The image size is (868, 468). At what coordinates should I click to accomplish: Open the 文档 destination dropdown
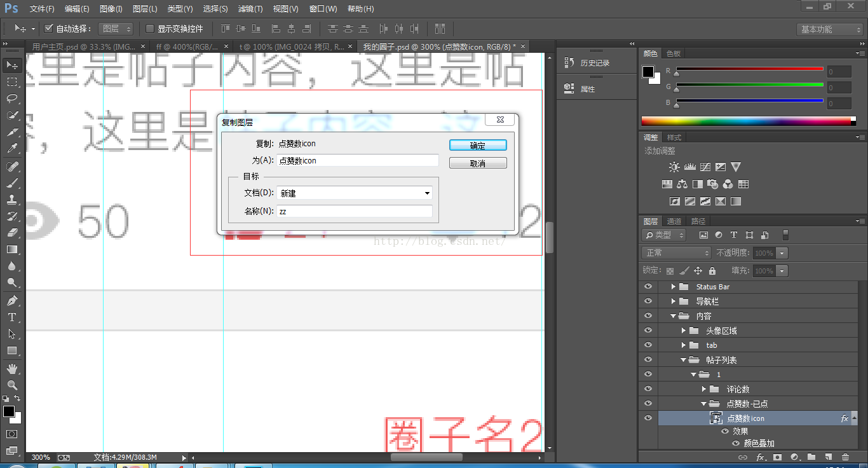(x=355, y=193)
